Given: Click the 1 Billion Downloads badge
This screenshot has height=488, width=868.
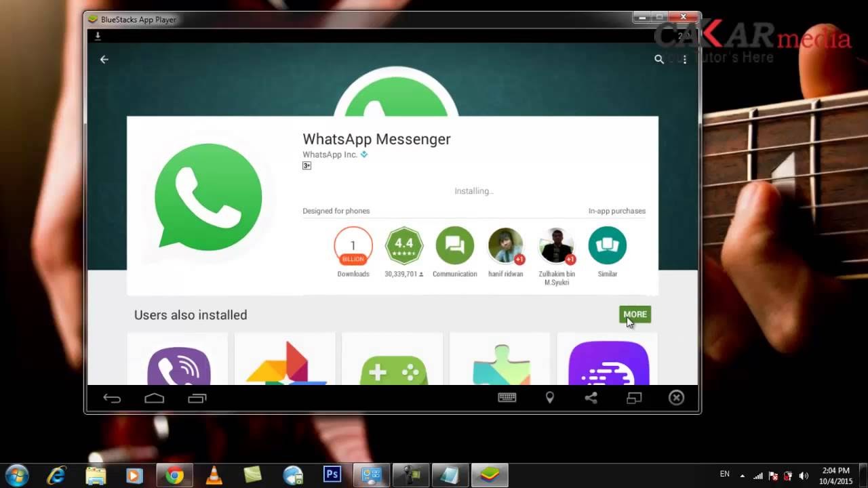Looking at the screenshot, I should 353,246.
